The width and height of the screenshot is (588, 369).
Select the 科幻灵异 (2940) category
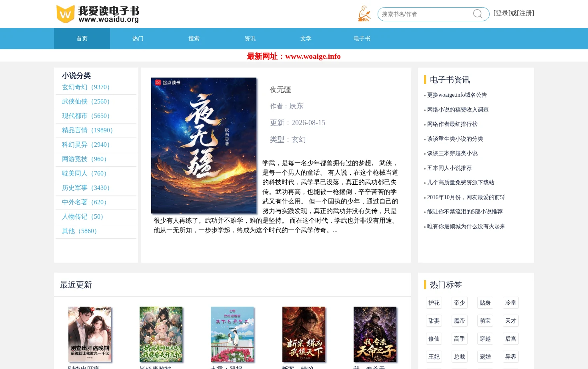87,145
